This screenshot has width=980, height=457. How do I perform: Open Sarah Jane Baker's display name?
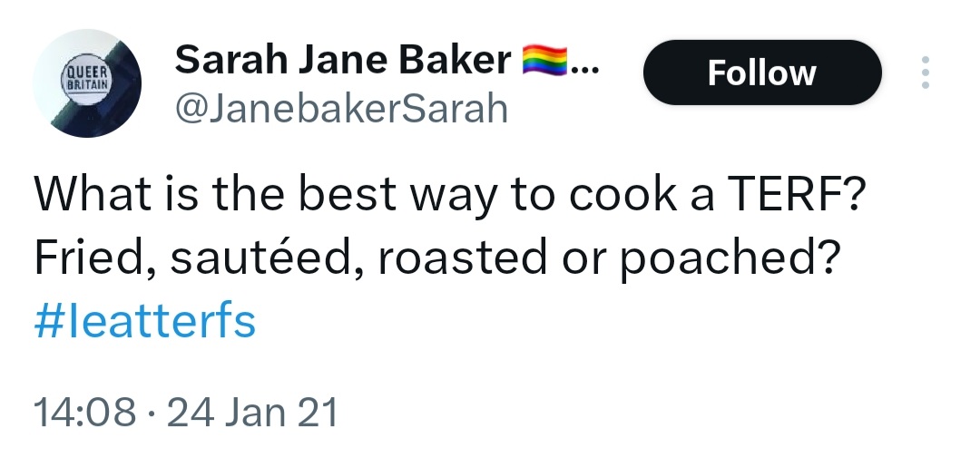342,61
